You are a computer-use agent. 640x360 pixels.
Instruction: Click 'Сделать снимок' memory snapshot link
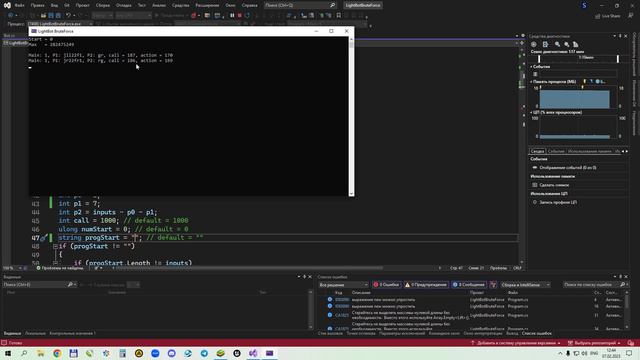point(554,185)
